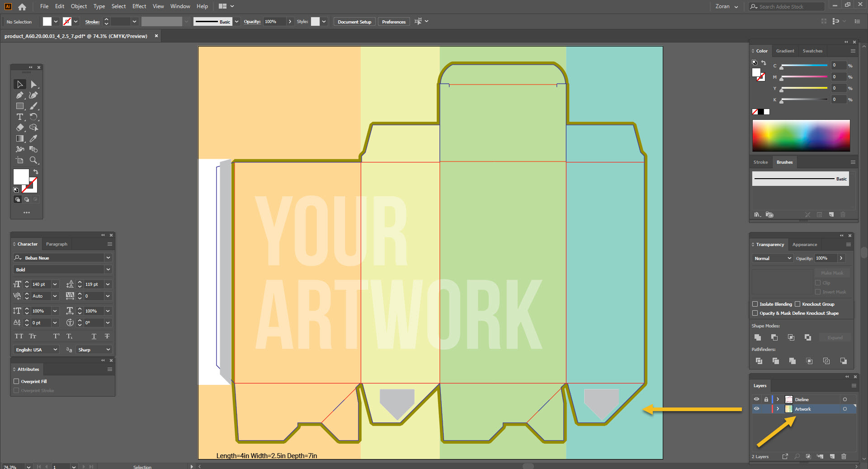The image size is (868, 469).
Task: Select the Selection tool arrow
Action: click(x=20, y=85)
